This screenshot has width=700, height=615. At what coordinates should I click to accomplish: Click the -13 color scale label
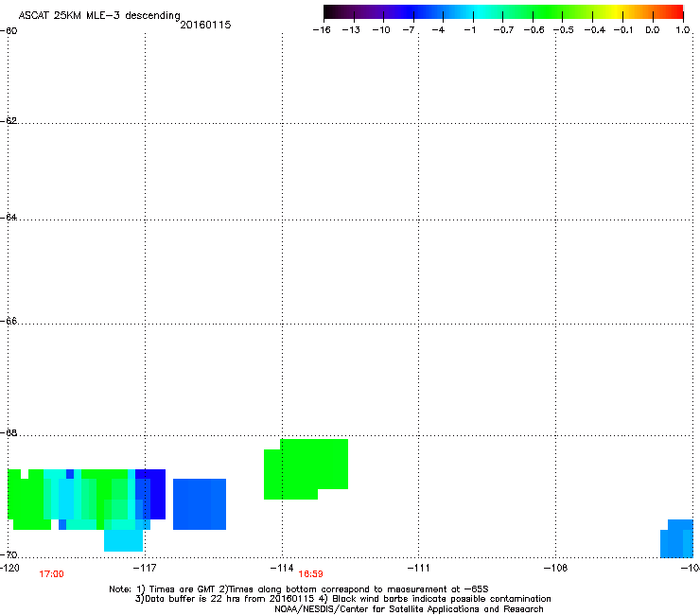coord(351,30)
